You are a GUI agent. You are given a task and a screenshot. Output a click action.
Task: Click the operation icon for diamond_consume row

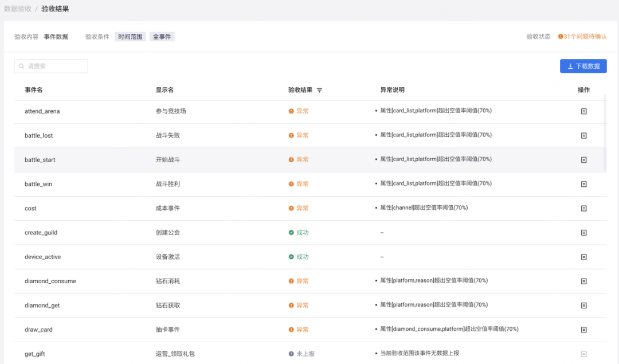(583, 281)
